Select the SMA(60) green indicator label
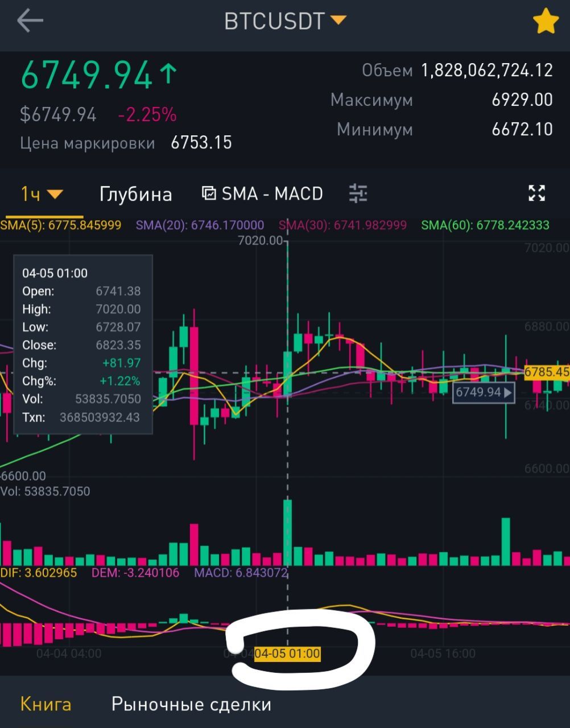Image resolution: width=570 pixels, height=728 pixels. [x=485, y=225]
